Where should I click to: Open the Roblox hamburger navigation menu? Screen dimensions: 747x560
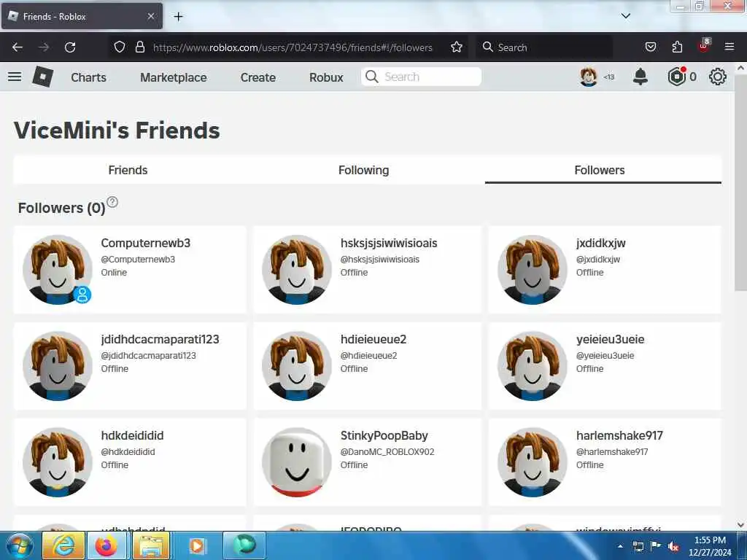click(x=15, y=77)
